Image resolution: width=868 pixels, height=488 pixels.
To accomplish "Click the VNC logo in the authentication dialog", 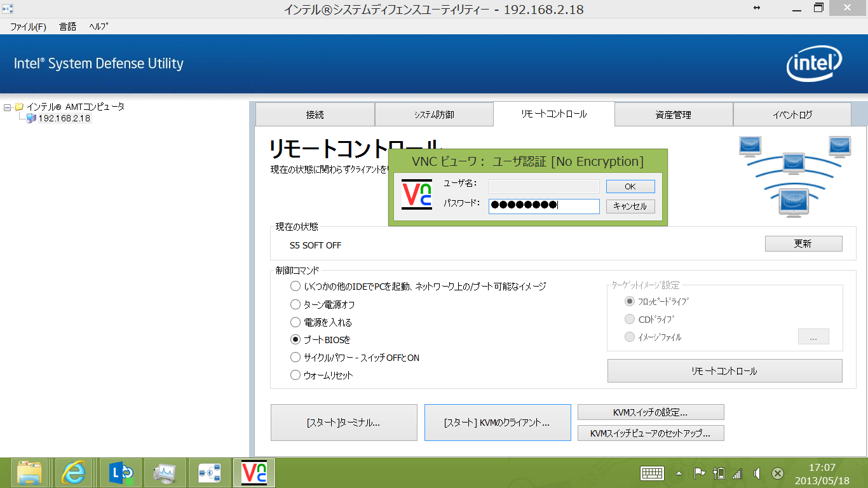I will click(x=417, y=194).
